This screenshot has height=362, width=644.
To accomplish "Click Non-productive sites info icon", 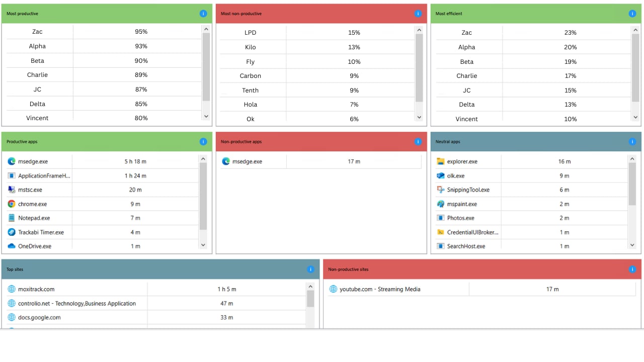I will pos(632,269).
